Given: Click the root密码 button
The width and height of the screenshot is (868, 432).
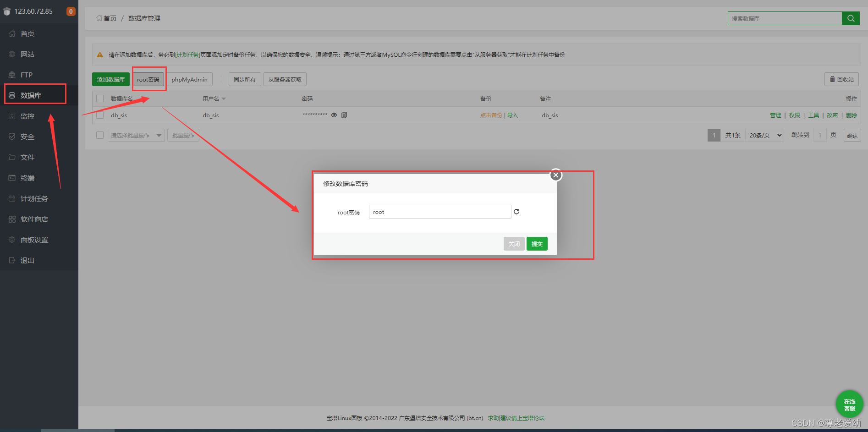Looking at the screenshot, I should pyautogui.click(x=148, y=79).
